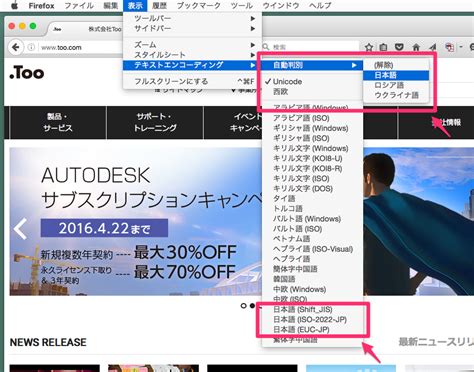Viewport: 474px width, 372px height.
Task: Open the ファイル menu
Action: tap(79, 6)
